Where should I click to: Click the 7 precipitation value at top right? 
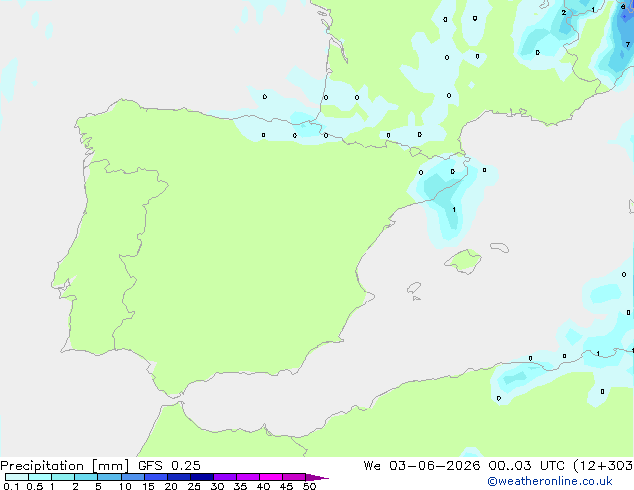[x=628, y=44]
